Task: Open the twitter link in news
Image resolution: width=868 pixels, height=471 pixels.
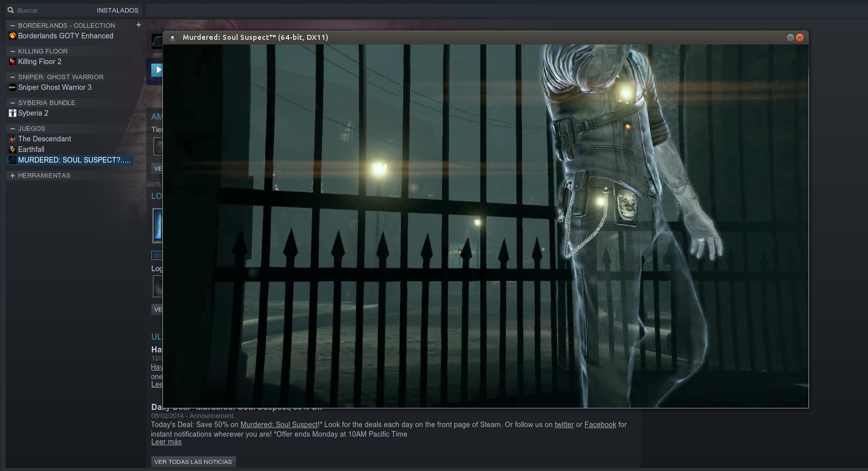Action: (564, 425)
